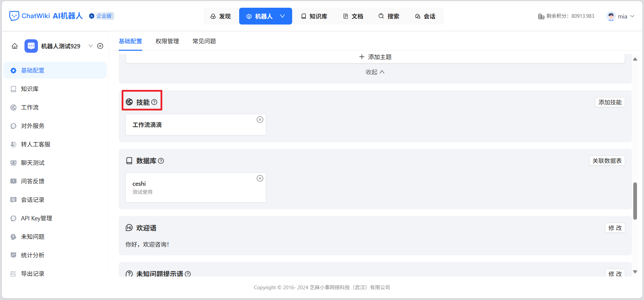Open 统计分析 in the sidebar
Viewport: 644px width, 300px height.
coord(55,255)
